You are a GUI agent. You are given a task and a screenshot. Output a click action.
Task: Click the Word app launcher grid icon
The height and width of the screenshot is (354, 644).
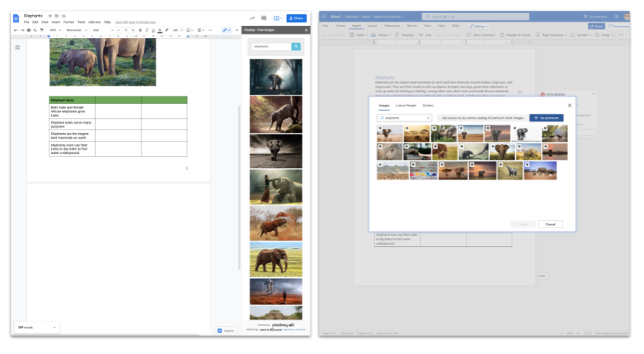pyautogui.click(x=323, y=16)
